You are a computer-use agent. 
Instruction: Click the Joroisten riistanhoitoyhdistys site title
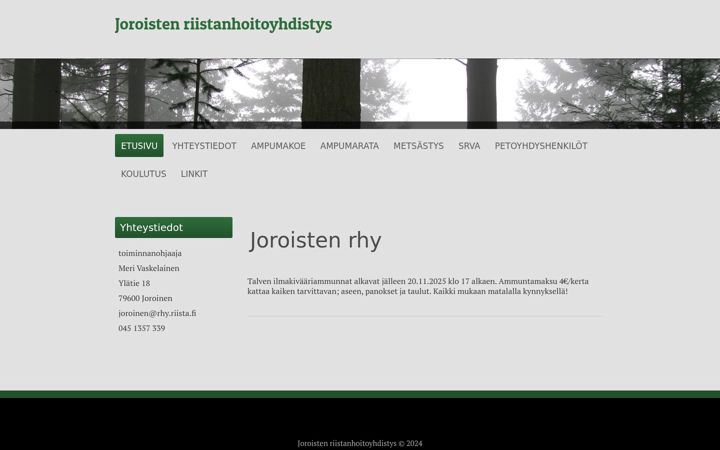223,24
